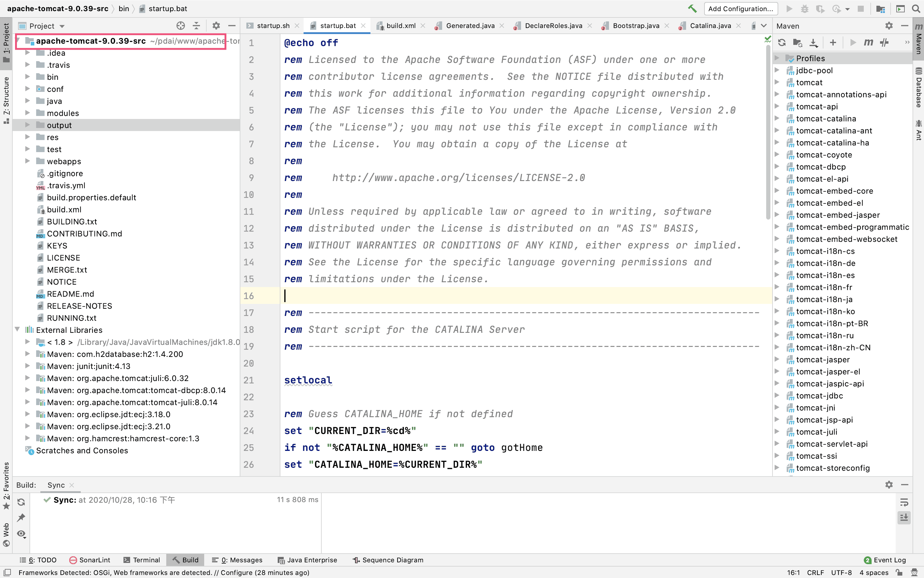
Task: Click the locate file crosshair icon in the Project panel
Action: (181, 26)
